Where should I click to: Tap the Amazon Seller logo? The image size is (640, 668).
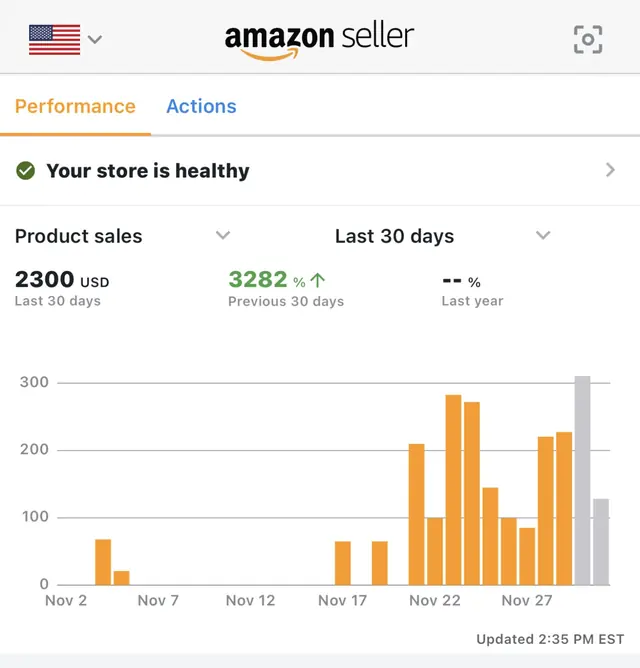319,40
